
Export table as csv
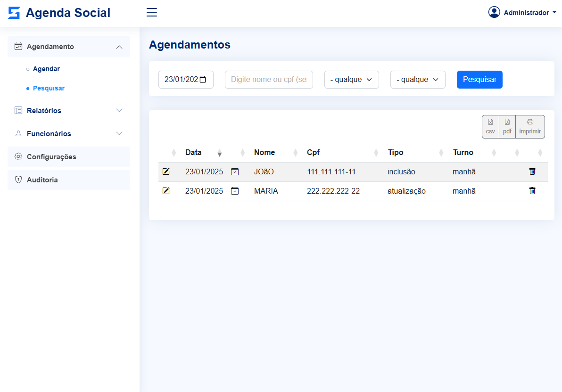pos(490,127)
